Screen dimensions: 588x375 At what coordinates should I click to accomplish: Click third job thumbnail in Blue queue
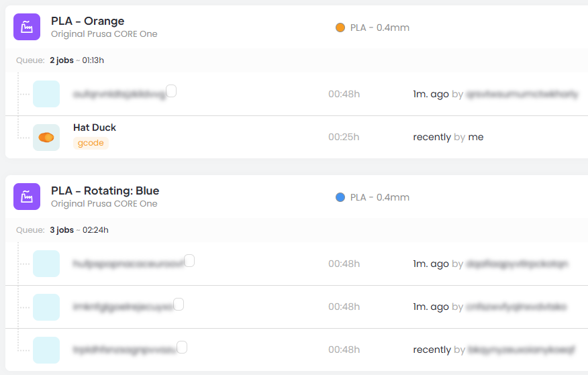tap(46, 350)
